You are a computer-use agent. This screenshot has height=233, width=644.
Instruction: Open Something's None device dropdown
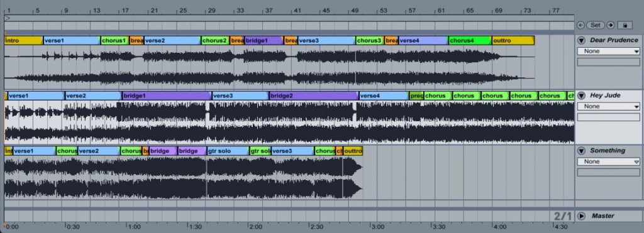click(609, 161)
